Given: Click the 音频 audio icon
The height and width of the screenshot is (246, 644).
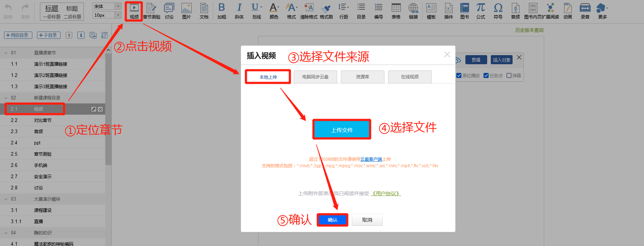Looking at the screenshot, I should click(x=515, y=11).
